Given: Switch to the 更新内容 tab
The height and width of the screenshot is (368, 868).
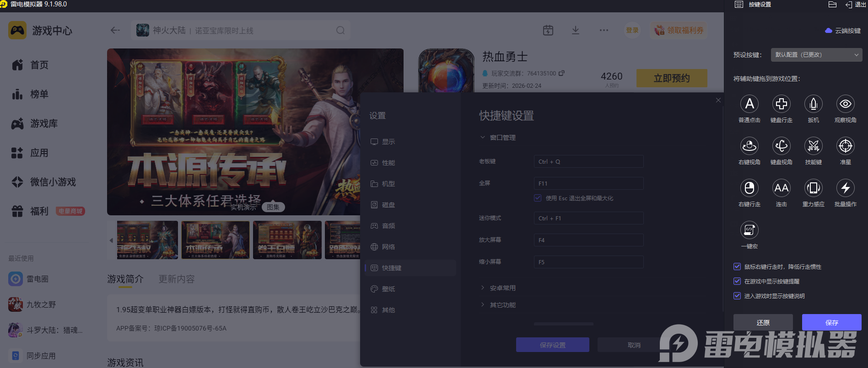Looking at the screenshot, I should coord(176,279).
